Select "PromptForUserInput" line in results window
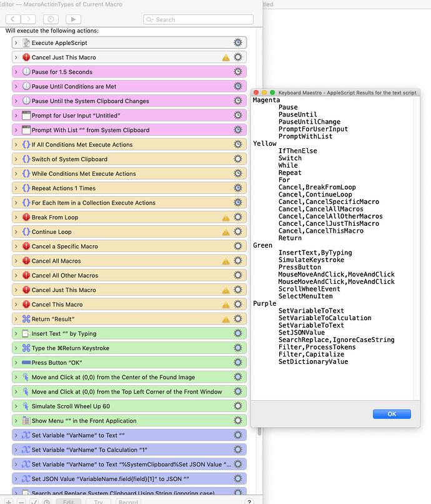431x504 pixels. [x=313, y=129]
